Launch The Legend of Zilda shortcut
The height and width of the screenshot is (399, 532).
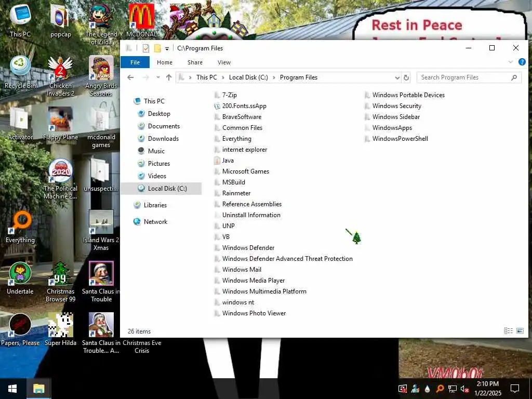[101, 24]
